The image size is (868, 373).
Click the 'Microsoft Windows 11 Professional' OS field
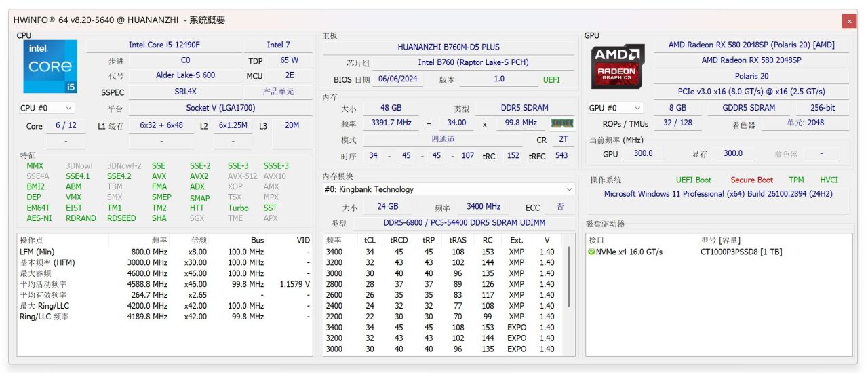tap(718, 194)
